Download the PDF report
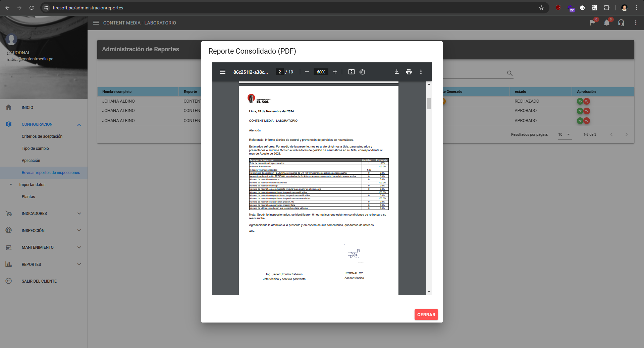The image size is (644, 348). 396,72
